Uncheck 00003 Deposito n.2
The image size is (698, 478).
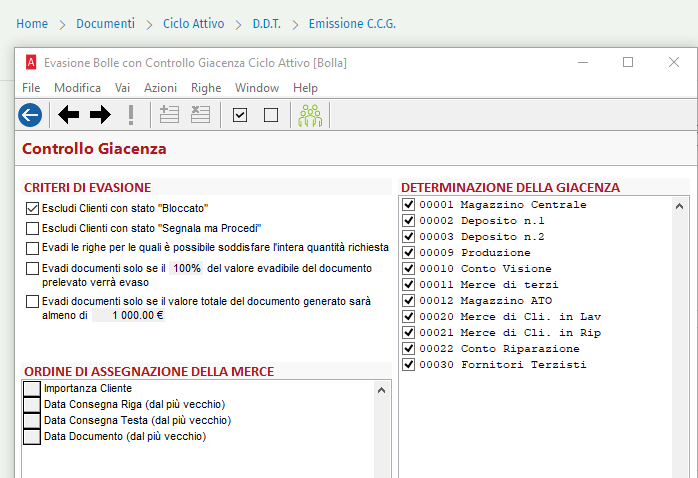point(408,236)
